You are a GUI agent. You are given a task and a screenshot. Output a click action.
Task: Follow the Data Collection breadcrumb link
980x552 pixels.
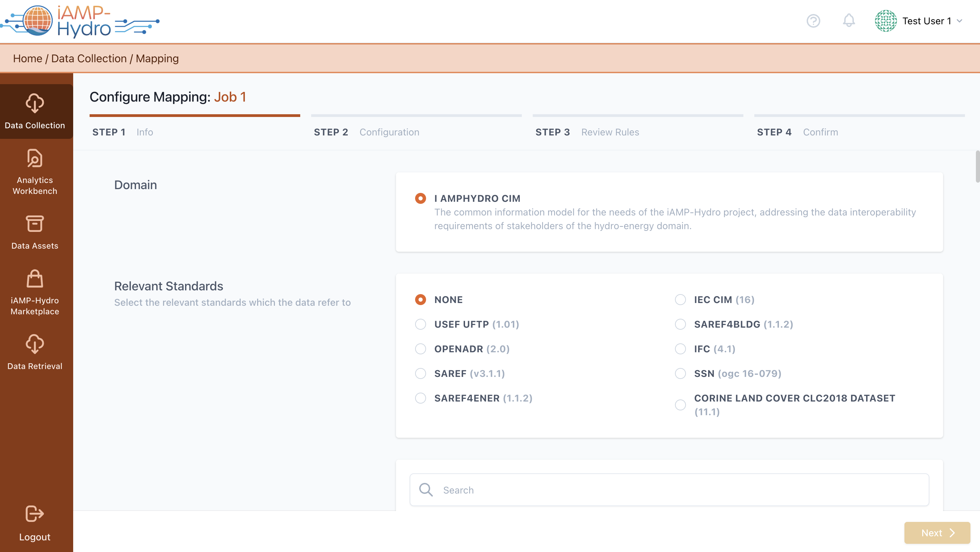(89, 58)
